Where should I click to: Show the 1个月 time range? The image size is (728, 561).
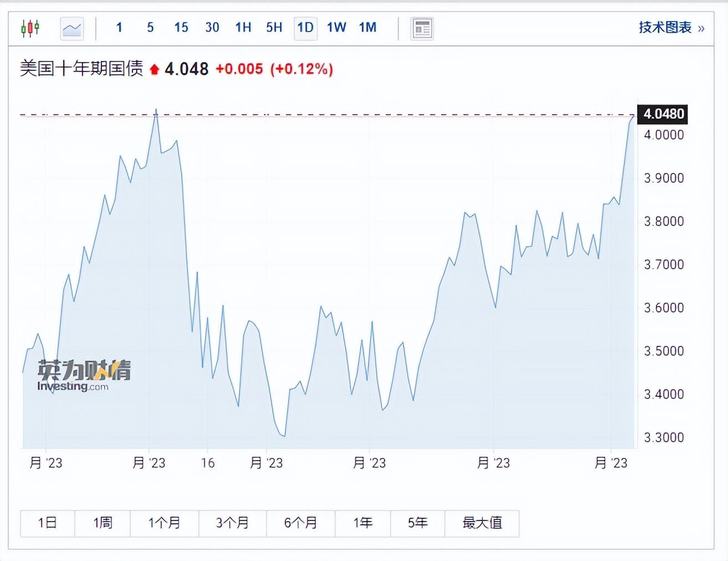[165, 523]
